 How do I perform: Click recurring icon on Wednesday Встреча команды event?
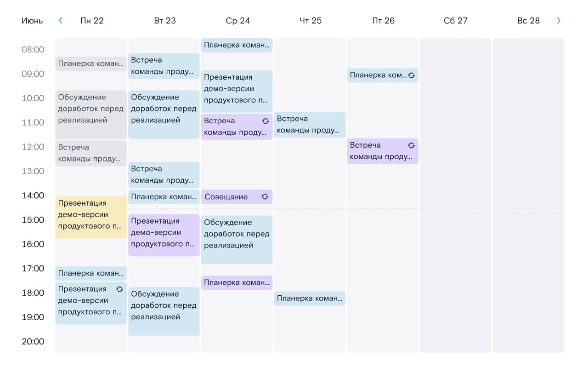coord(265,121)
